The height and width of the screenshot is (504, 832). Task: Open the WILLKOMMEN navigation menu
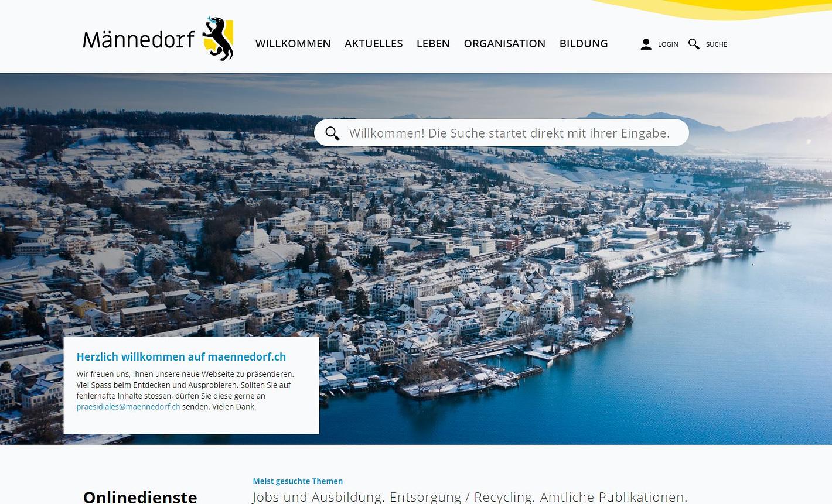click(x=293, y=44)
